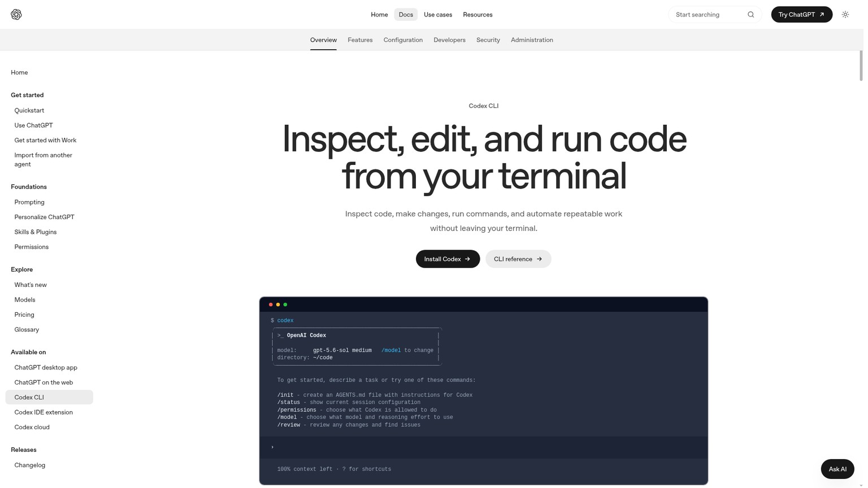The image size is (868, 488).
Task: Switch to the Configuration tab
Action: click(403, 40)
